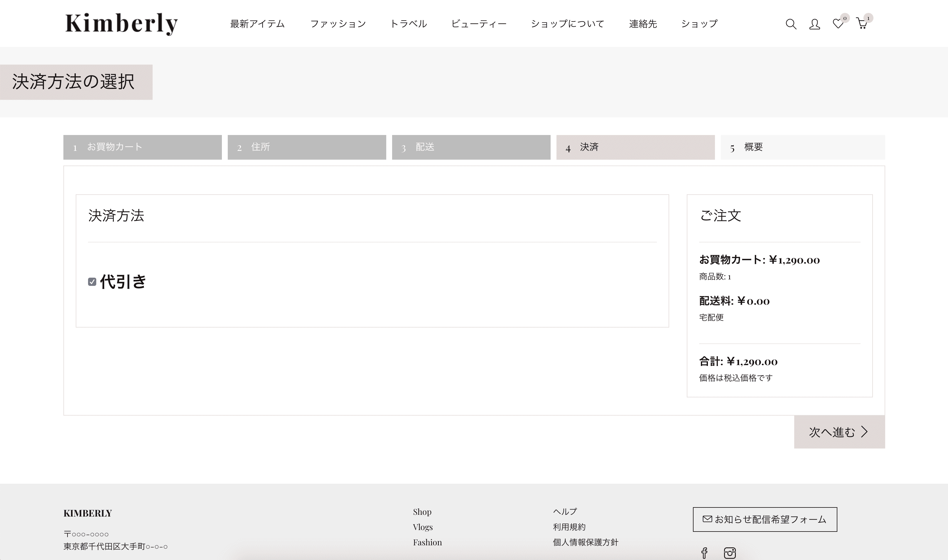The image size is (948, 560).
Task: Follow the footer Vlogs link
Action: point(423,527)
